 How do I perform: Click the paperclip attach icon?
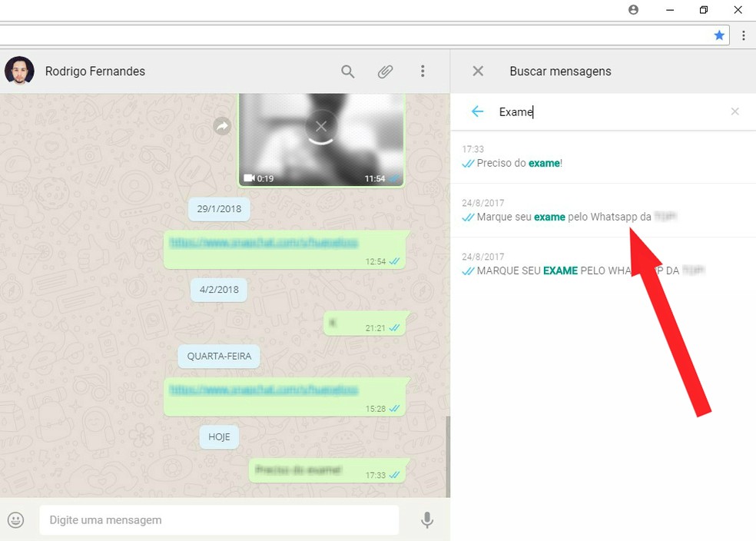pyautogui.click(x=385, y=71)
